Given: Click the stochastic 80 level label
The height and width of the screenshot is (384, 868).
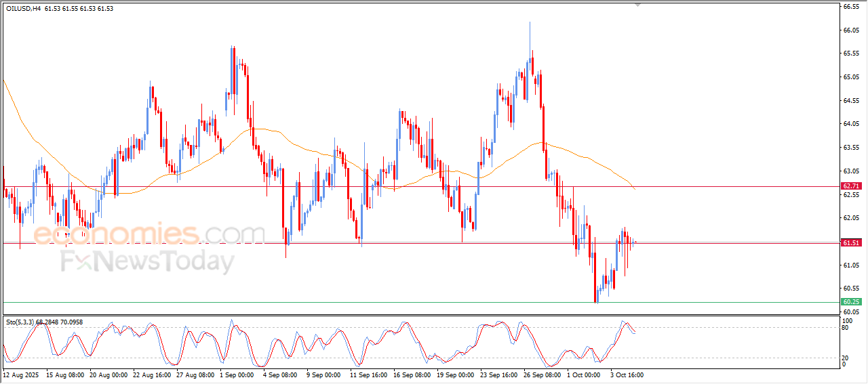Looking at the screenshot, I should point(845,328).
